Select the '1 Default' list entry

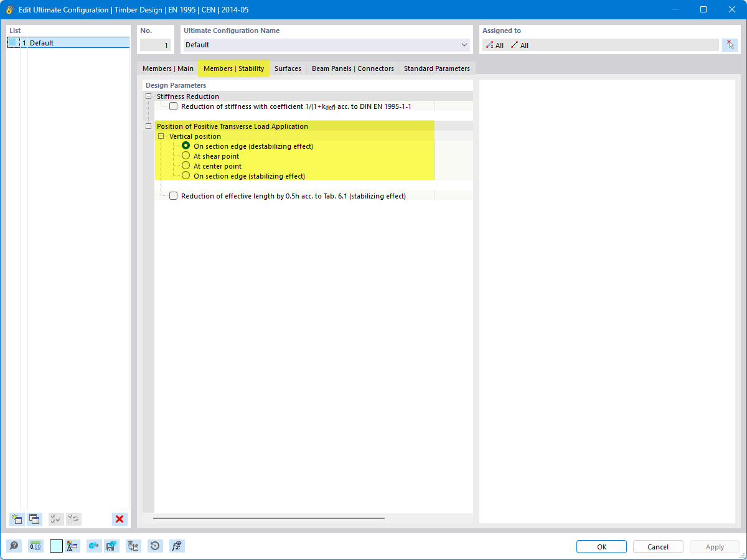[x=68, y=43]
